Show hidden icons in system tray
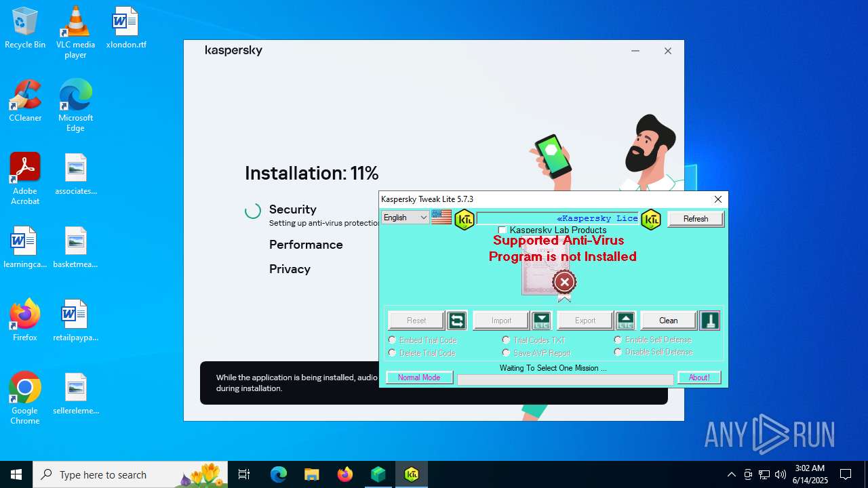868x488 pixels. pos(731,474)
